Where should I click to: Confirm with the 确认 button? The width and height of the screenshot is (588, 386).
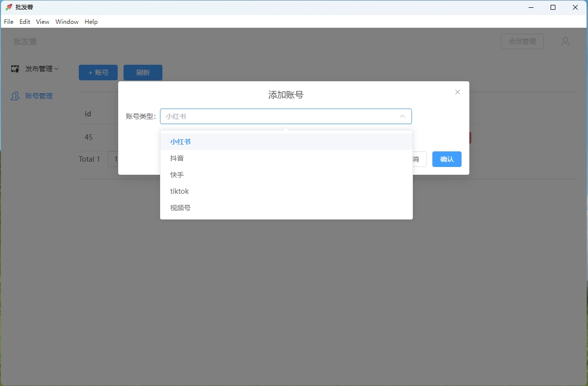pyautogui.click(x=447, y=159)
